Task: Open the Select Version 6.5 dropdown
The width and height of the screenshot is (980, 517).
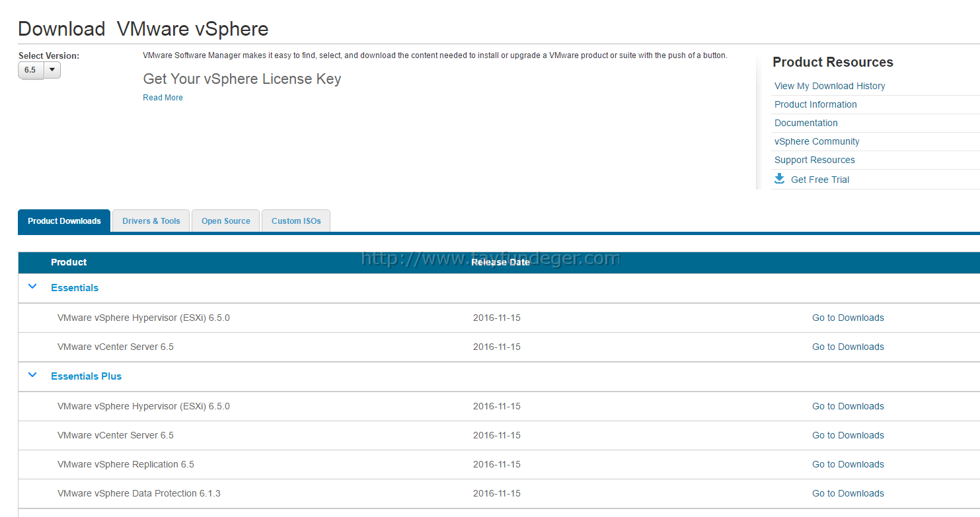Action: [x=39, y=70]
